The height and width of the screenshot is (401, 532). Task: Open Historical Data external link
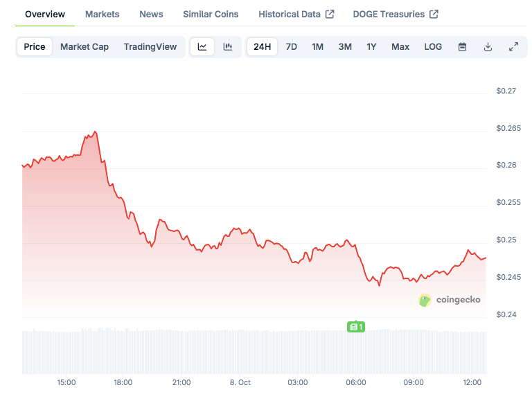(x=296, y=14)
